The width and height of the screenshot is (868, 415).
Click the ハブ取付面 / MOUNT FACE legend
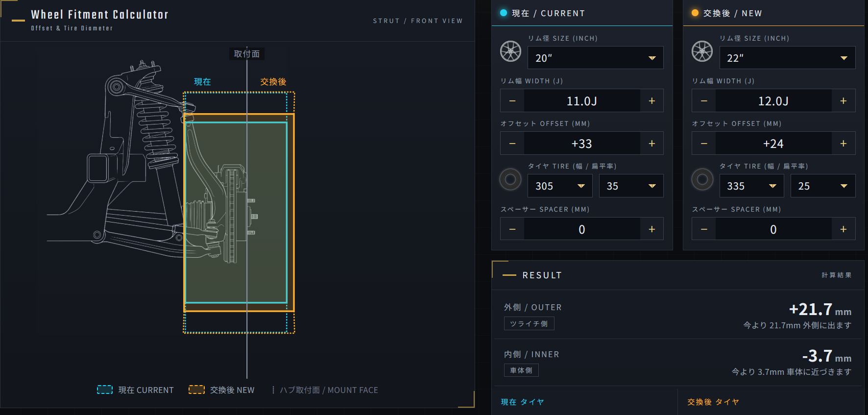[325, 390]
